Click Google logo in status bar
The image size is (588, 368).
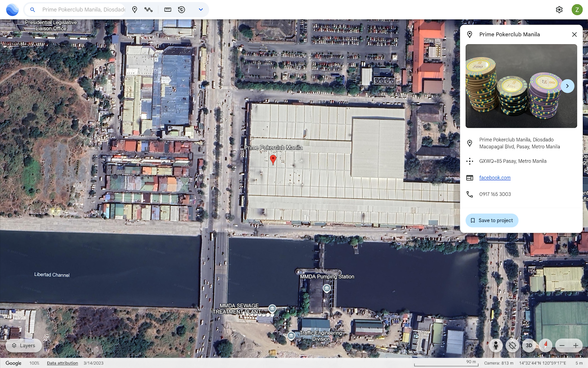14,363
